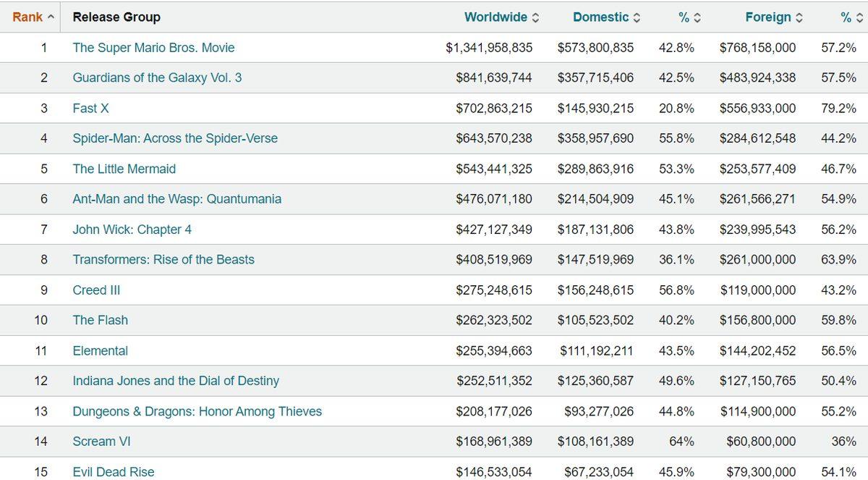Open Guardians of the Galaxy Vol. 3
Image resolution: width=868 pixels, height=480 pixels.
tap(157, 77)
